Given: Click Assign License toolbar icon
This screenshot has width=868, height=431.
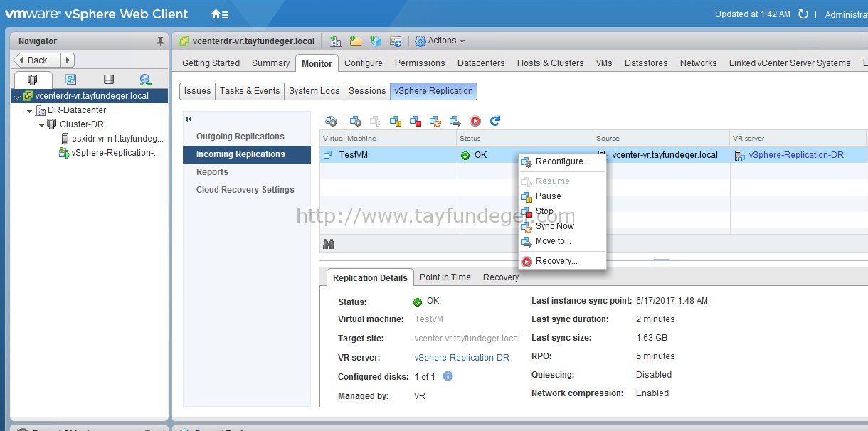Looking at the screenshot, I should tap(396, 41).
